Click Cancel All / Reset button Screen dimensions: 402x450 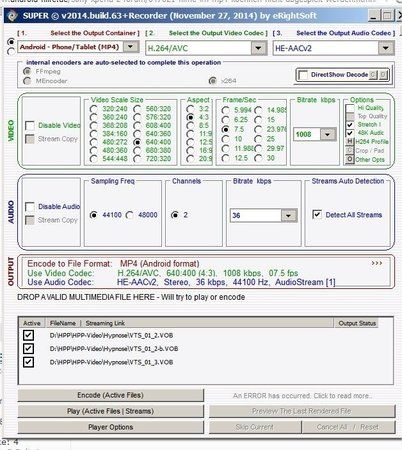pos(348,427)
